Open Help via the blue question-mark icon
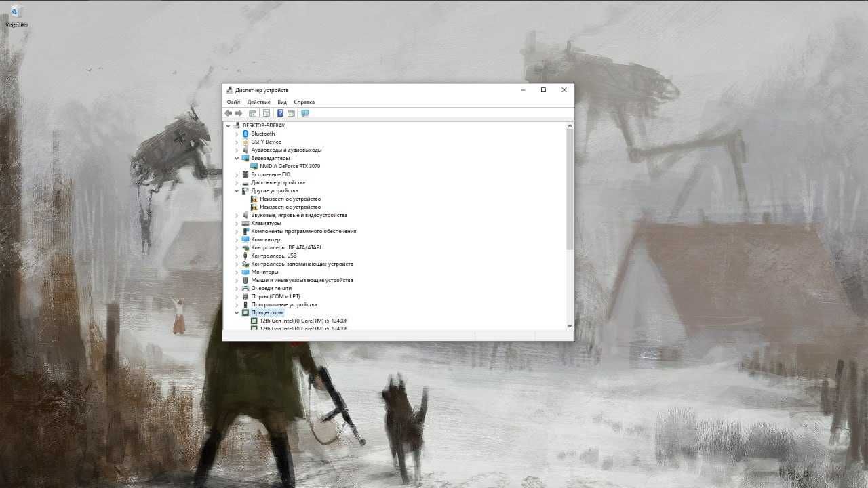 coord(280,113)
